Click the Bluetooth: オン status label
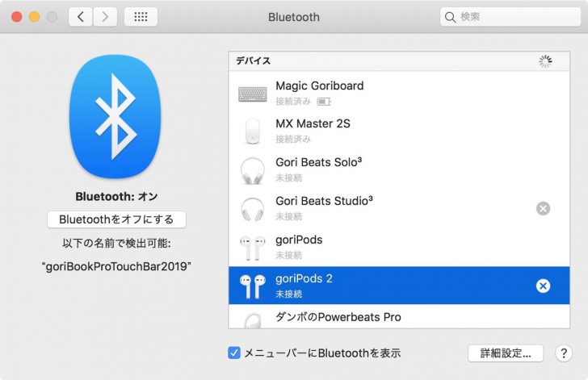588x380 pixels. 116,196
